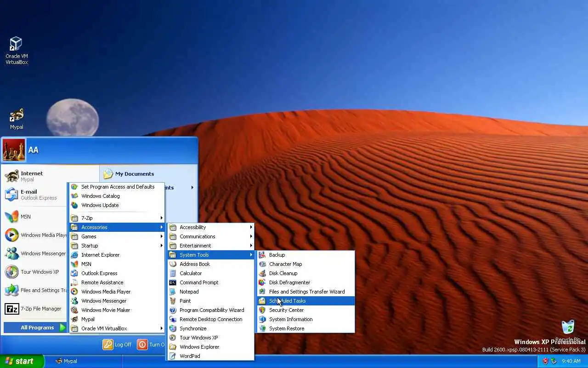Open Windows Messenger from All Programs
The image size is (588, 368).
(x=117, y=301)
